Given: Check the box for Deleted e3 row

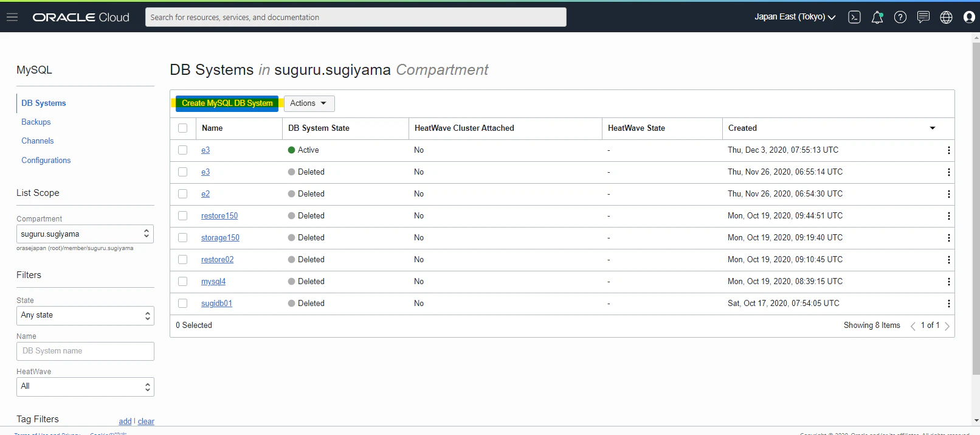Looking at the screenshot, I should [182, 172].
